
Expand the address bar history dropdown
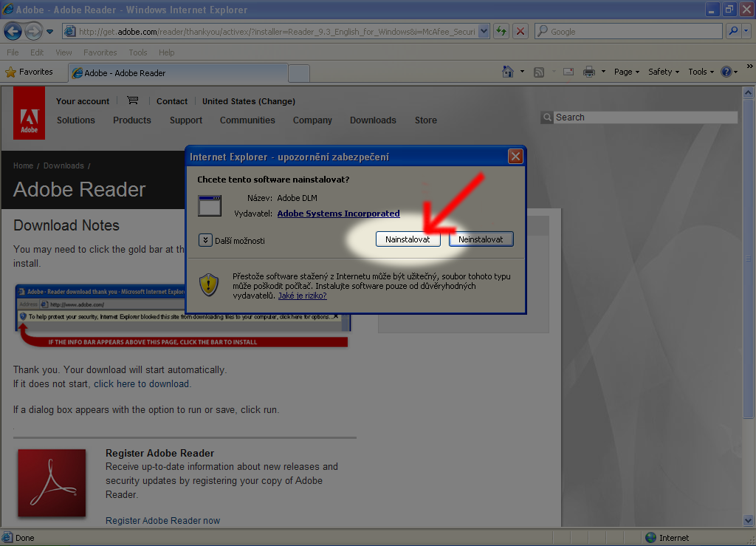(x=484, y=32)
